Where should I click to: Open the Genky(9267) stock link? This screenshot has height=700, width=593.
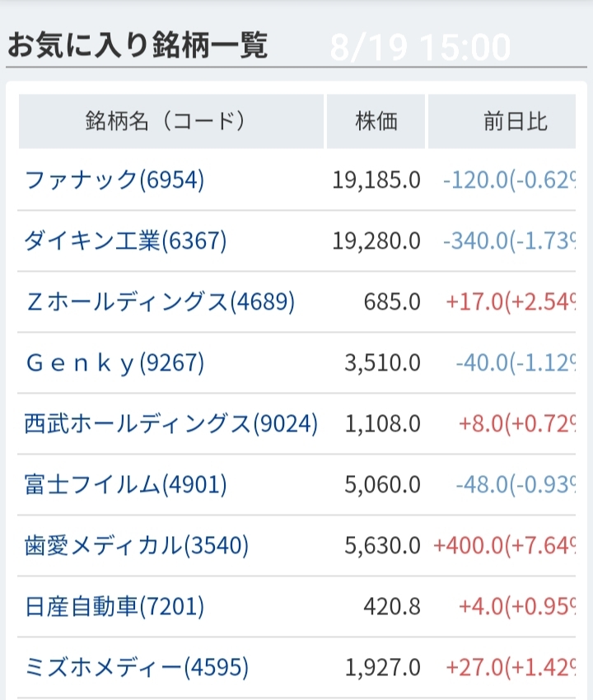click(x=114, y=362)
